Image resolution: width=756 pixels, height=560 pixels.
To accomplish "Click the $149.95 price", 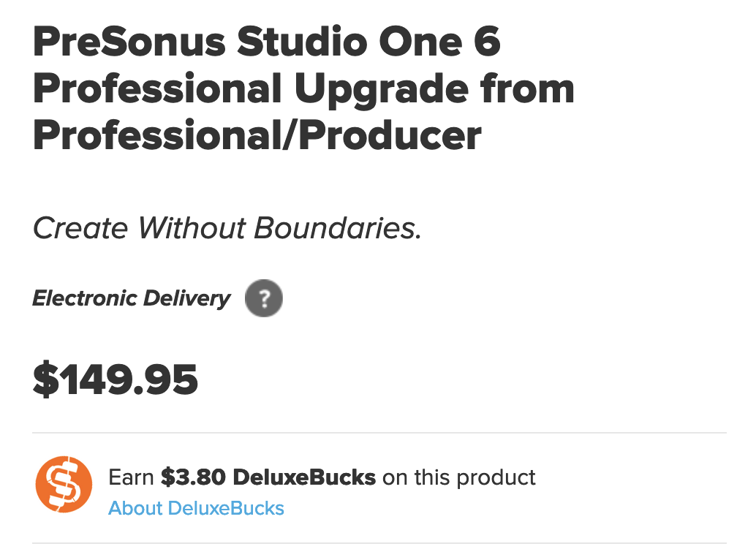I will [x=116, y=381].
